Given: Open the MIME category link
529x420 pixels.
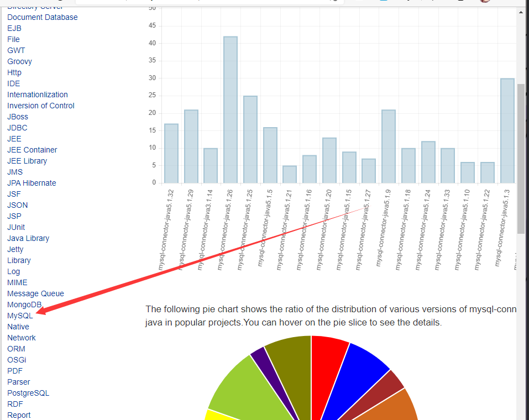Looking at the screenshot, I should click(x=17, y=283).
